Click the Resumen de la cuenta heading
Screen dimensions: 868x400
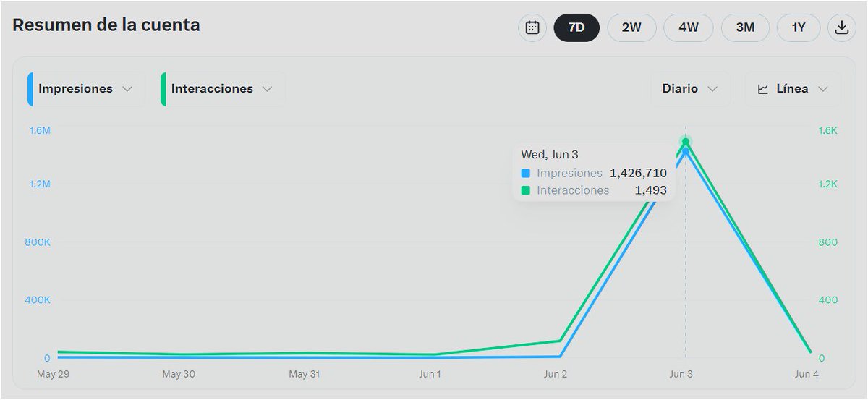click(x=106, y=25)
